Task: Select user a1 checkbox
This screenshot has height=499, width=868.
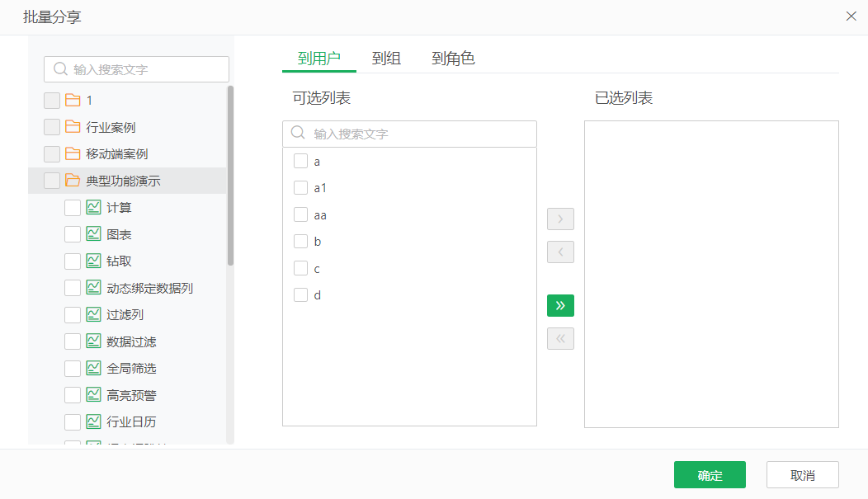Action: (300, 187)
